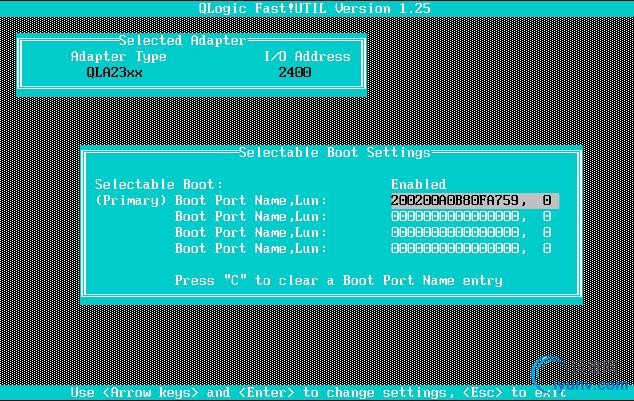Click the QLA23xx adapter type value

(114, 73)
